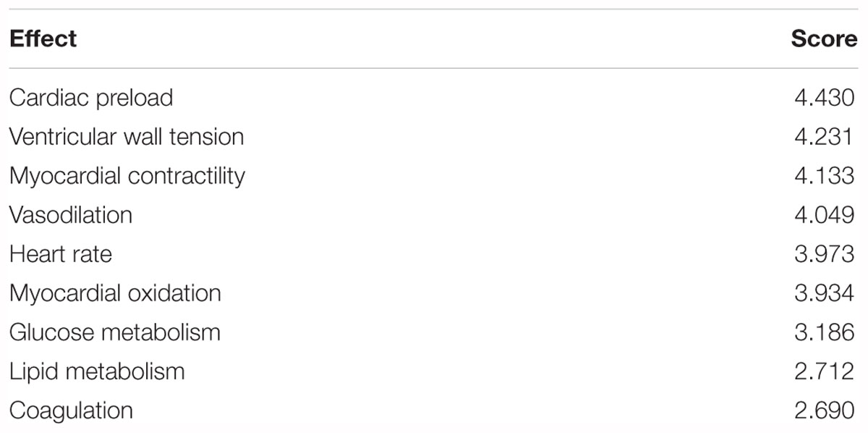Click the score value 3.186
The height and width of the screenshot is (433, 868).
click(x=825, y=332)
